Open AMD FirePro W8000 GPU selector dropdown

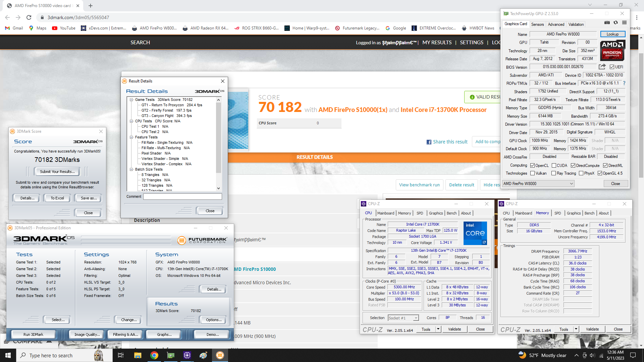pyautogui.click(x=538, y=184)
